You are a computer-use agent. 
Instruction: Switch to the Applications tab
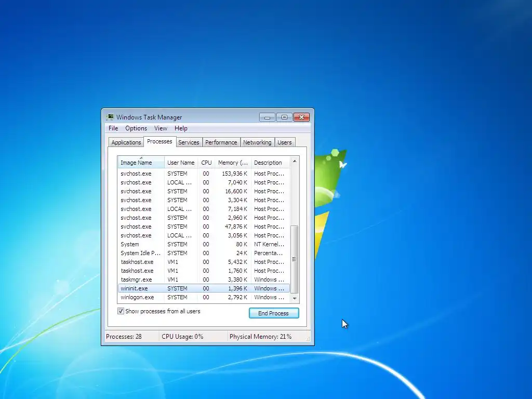[126, 142]
